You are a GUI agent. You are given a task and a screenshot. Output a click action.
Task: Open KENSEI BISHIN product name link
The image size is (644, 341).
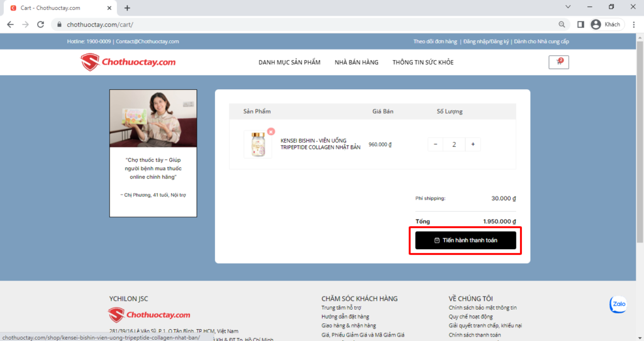coord(320,144)
